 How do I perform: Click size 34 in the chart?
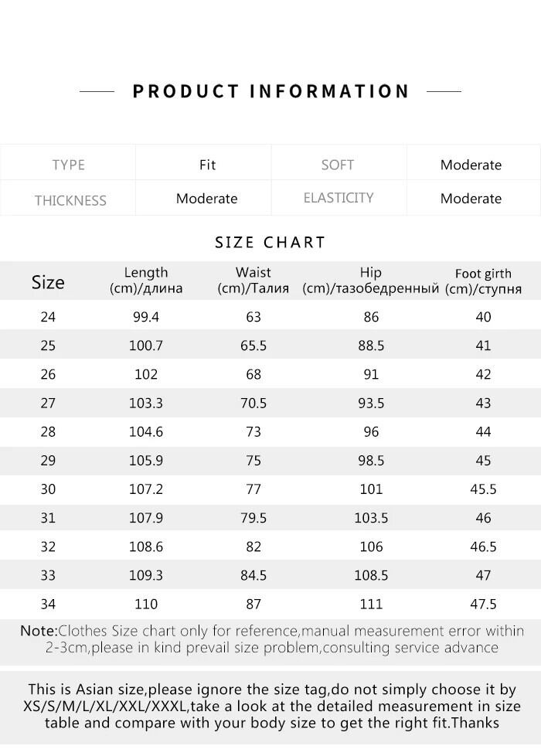click(48, 604)
